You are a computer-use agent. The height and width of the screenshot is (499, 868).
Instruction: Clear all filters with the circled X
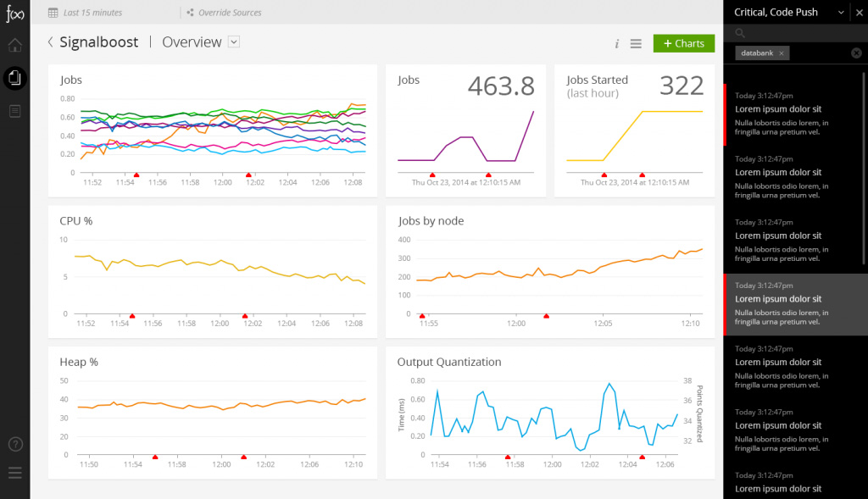pyautogui.click(x=856, y=53)
